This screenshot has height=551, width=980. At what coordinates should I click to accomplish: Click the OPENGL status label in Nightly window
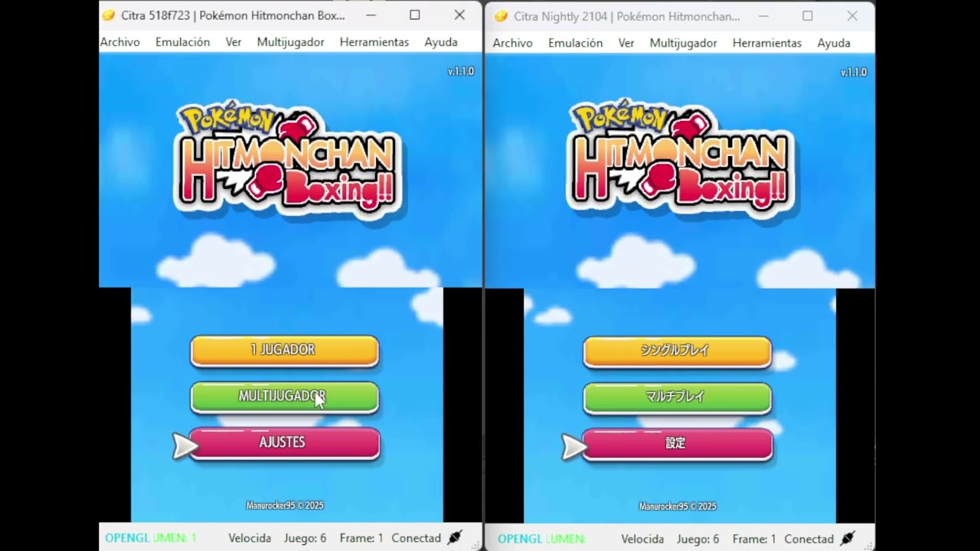tap(520, 539)
